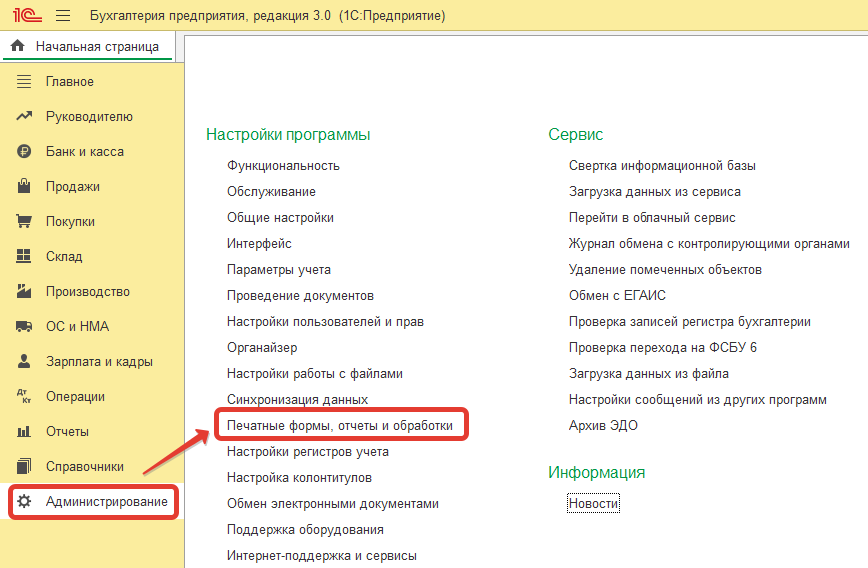Click the 1C logo icon
Viewport: 868px width, 568px height.
27,15
